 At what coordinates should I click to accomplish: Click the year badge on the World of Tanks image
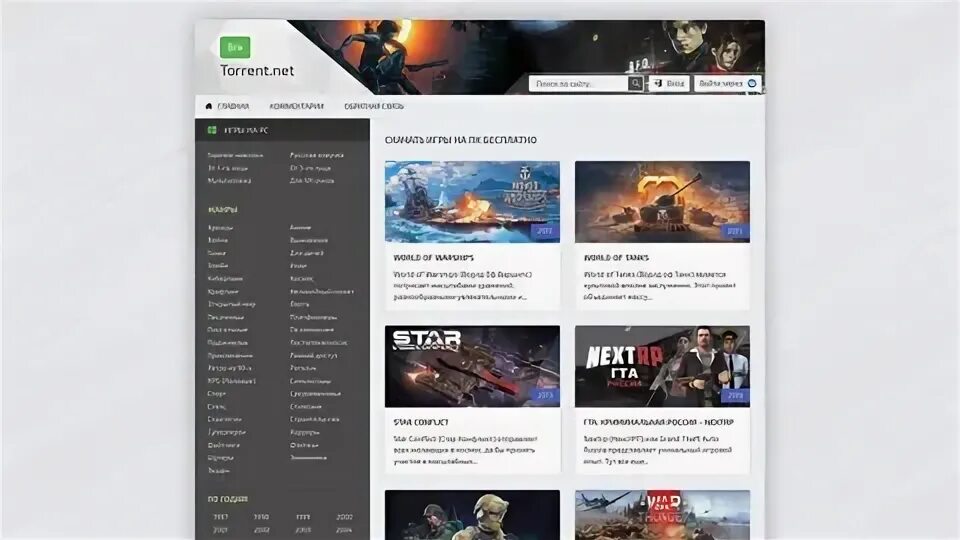point(735,231)
